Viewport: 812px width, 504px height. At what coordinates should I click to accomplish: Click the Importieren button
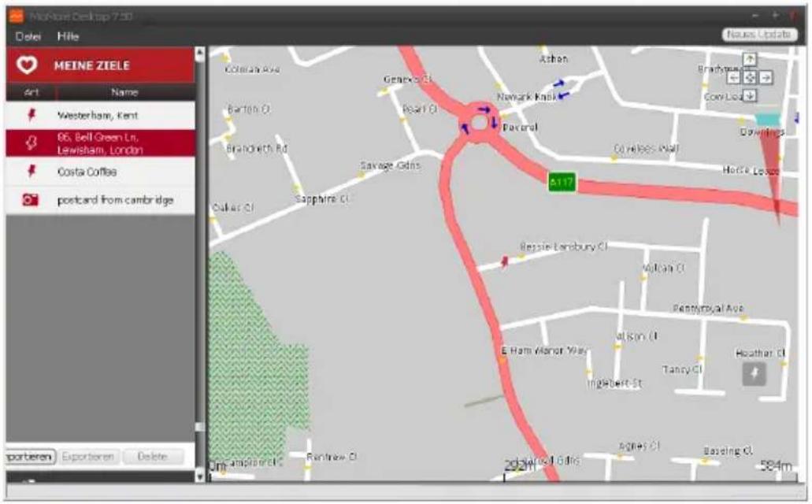tap(29, 457)
